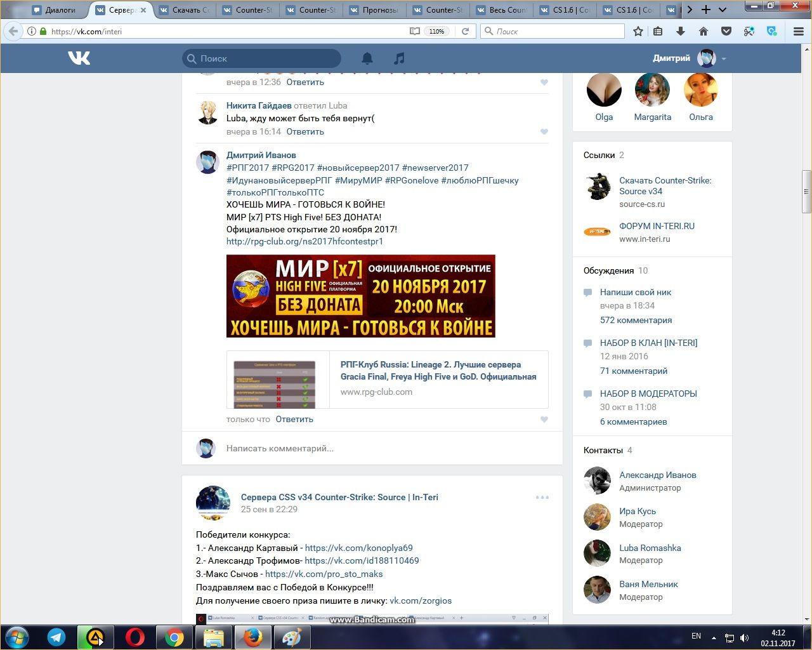This screenshot has width=812, height=650.
Task: Like Дмитрий Иванов's comment posted только что
Action: 544,420
